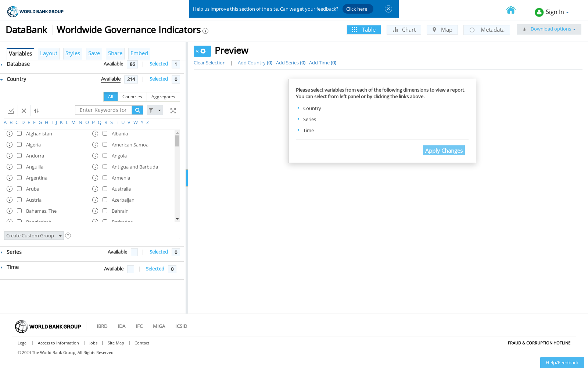
Task: Open the Sign In dropdown menu
Action: (557, 12)
